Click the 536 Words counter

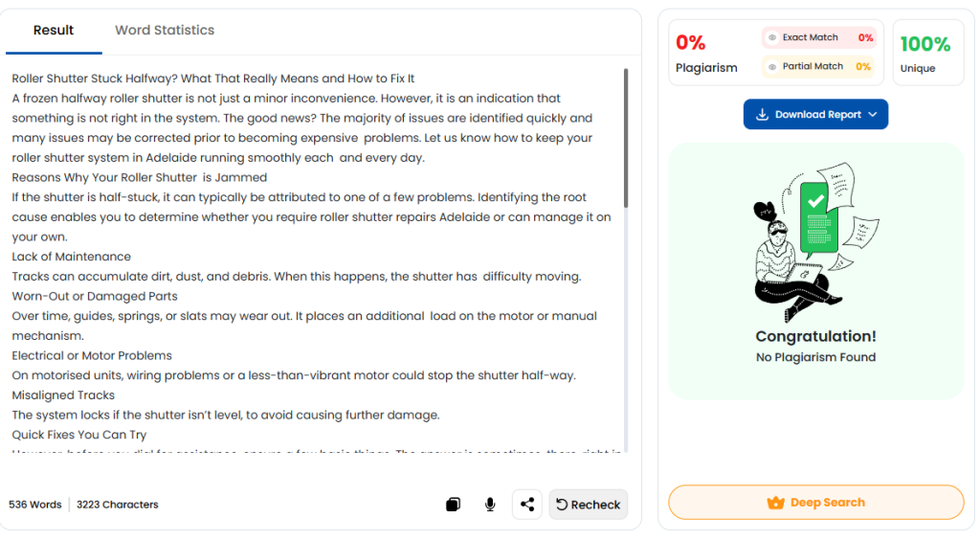point(35,505)
